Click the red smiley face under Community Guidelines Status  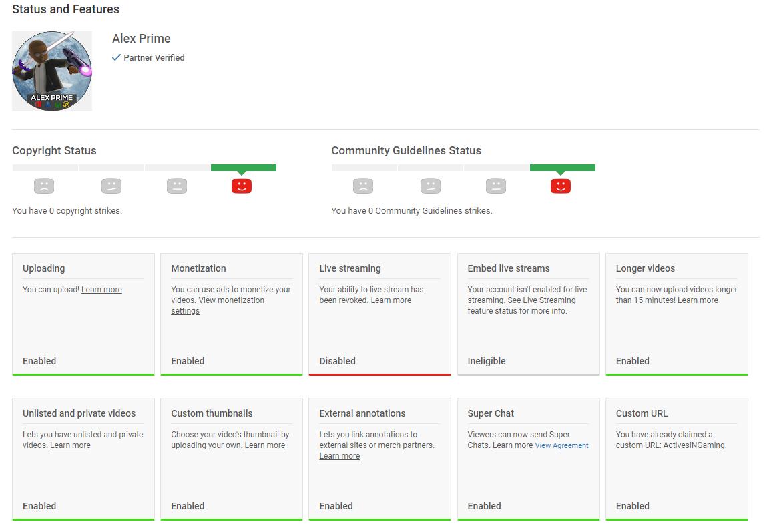[561, 186]
